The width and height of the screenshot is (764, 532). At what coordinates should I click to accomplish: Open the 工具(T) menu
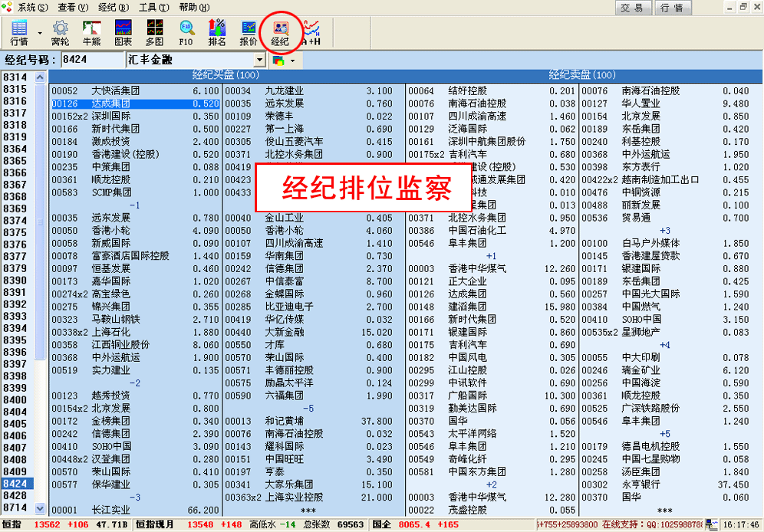click(153, 7)
